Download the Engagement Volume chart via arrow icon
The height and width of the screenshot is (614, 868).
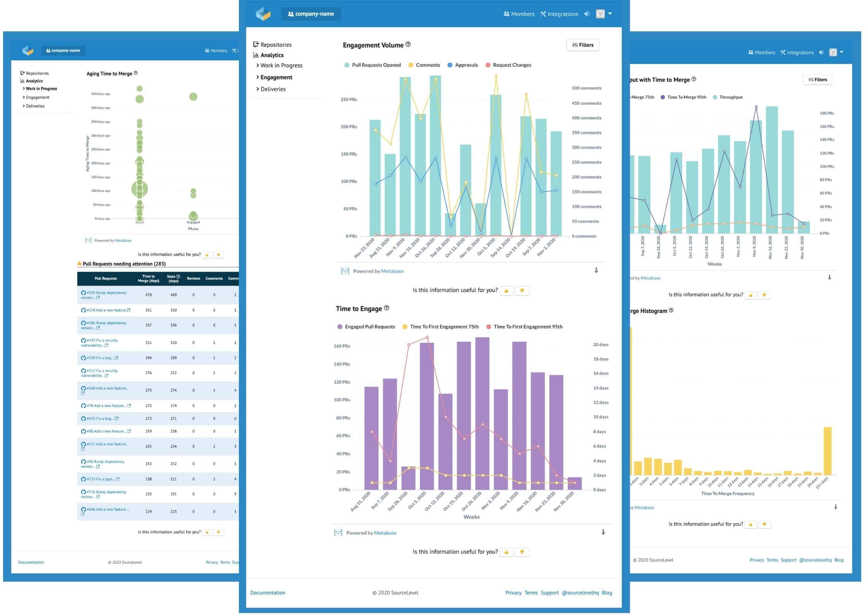tap(596, 270)
